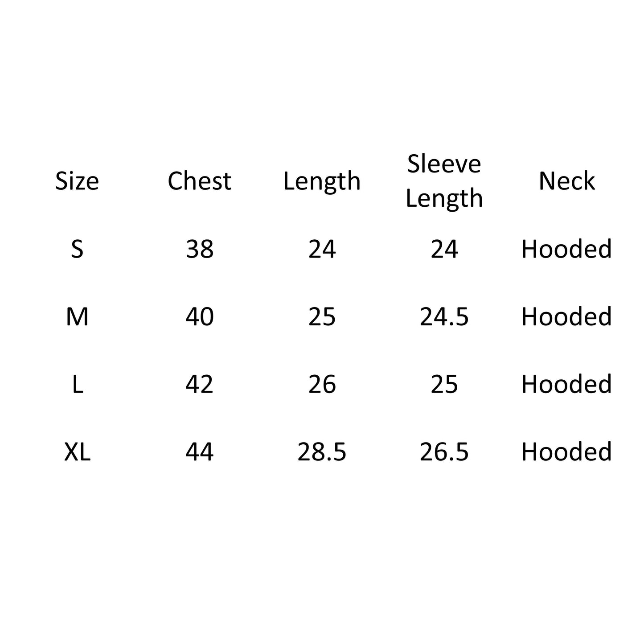Click the L size row label

point(78,384)
